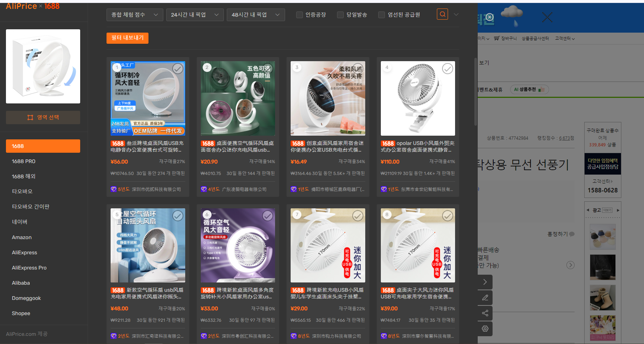Open the 24시간 내 픽업 dropdown
Image resolution: width=644 pixels, height=344 pixels.
coord(195,15)
